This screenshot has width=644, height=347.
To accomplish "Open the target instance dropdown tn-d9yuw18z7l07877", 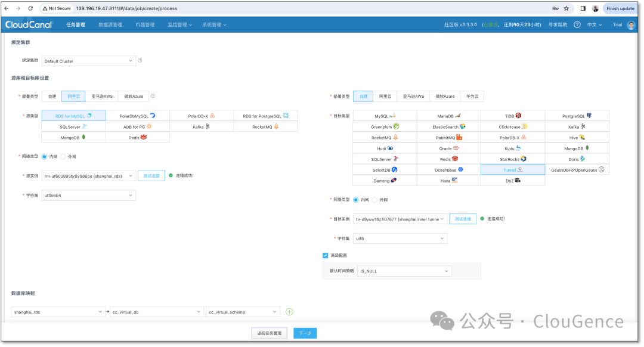I will pyautogui.click(x=400, y=219).
